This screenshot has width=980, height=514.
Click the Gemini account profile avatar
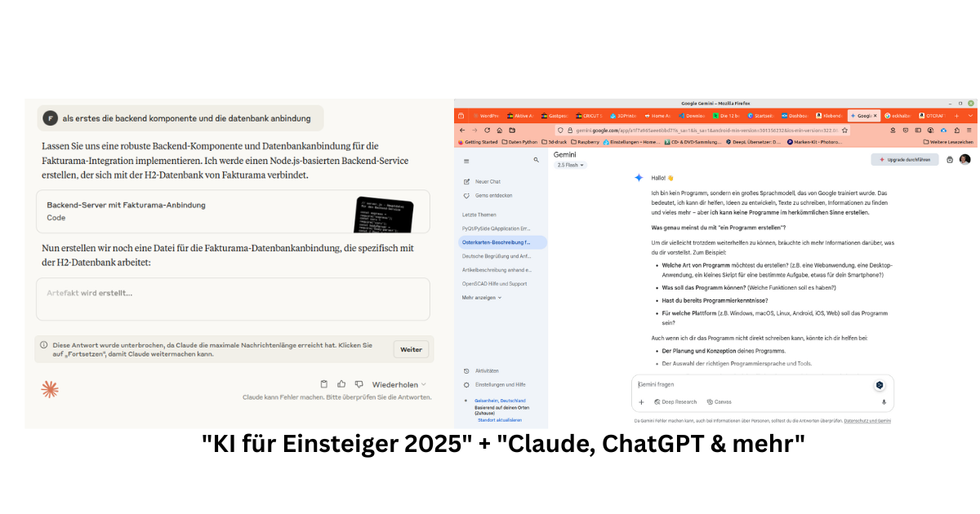(x=964, y=160)
